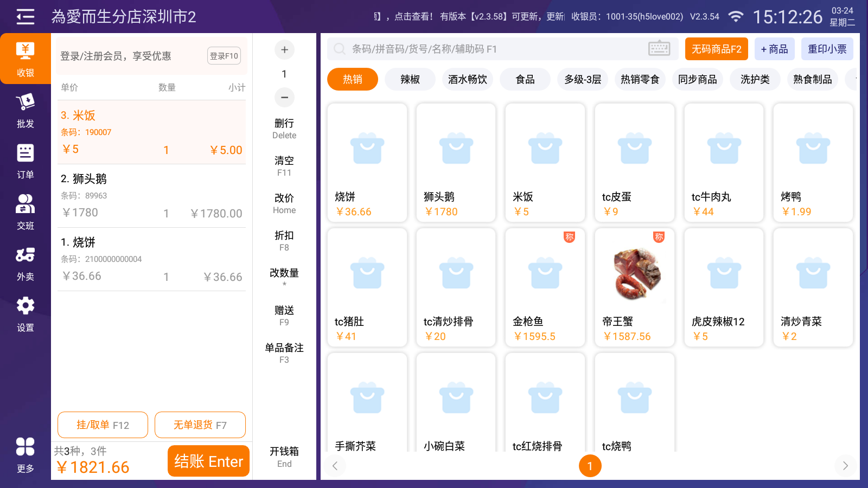Increase quantity with the plus button

(x=284, y=50)
